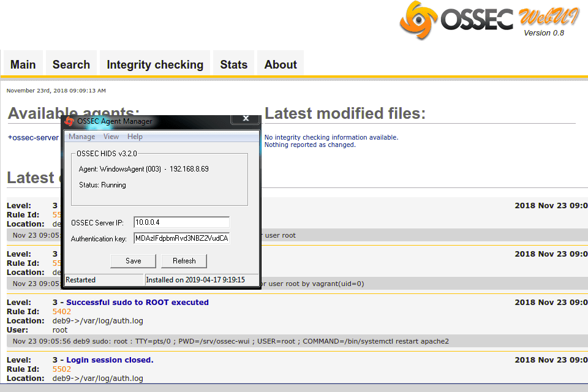Image resolution: width=588 pixels, height=392 pixels.
Task: Click the Save button
Action: click(133, 261)
